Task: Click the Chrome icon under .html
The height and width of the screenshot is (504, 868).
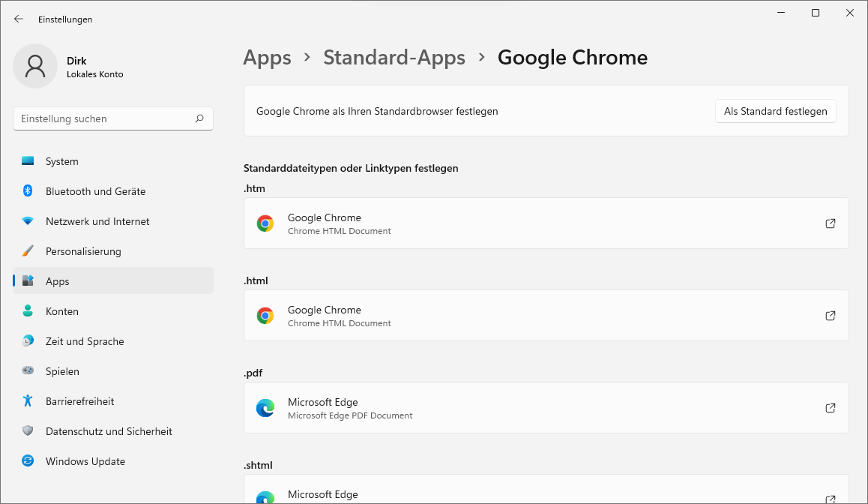Action: click(265, 316)
